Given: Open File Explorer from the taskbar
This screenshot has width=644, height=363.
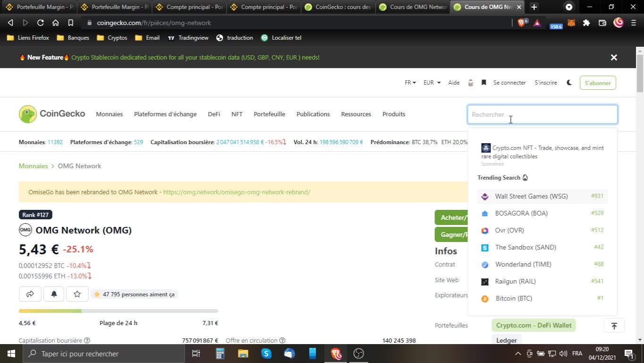Looking at the screenshot, I should [243, 354].
